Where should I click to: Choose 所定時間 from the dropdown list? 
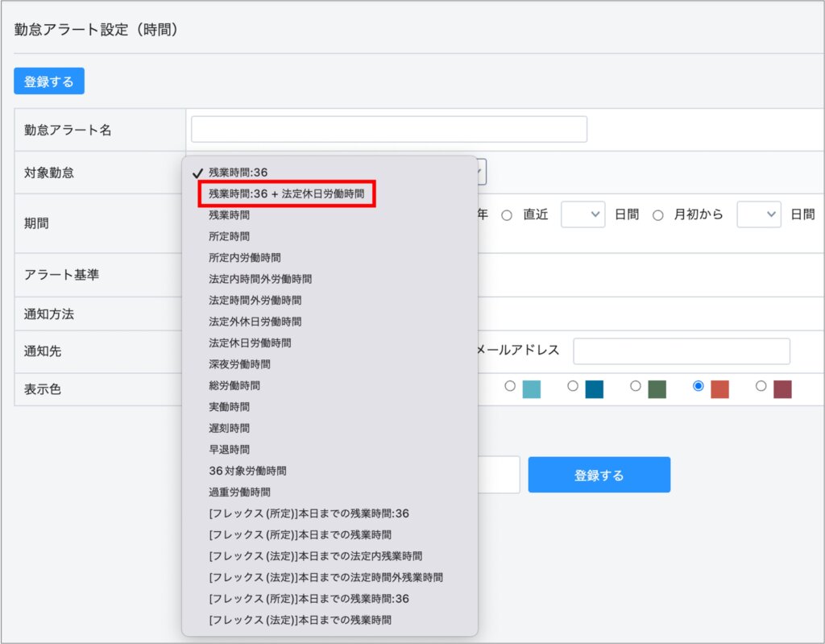(230, 237)
